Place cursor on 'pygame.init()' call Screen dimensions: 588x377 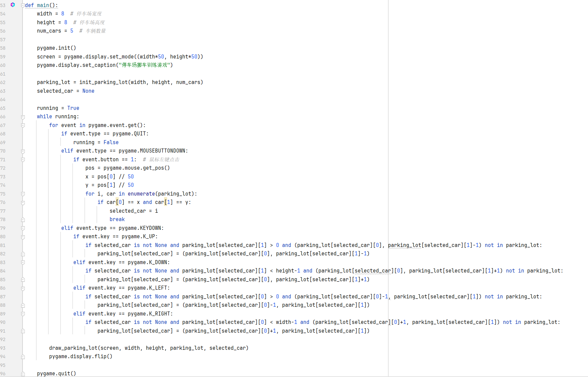[56, 48]
